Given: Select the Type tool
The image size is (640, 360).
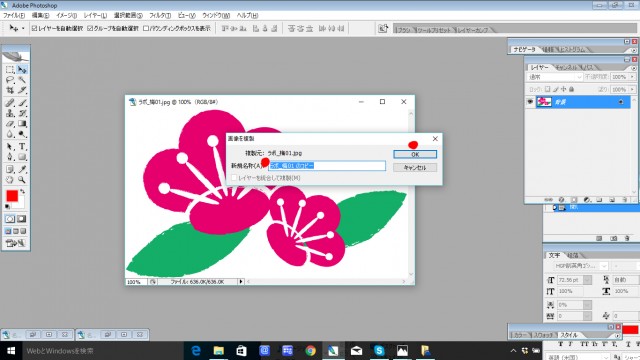Looking at the screenshot, I should point(22,146).
